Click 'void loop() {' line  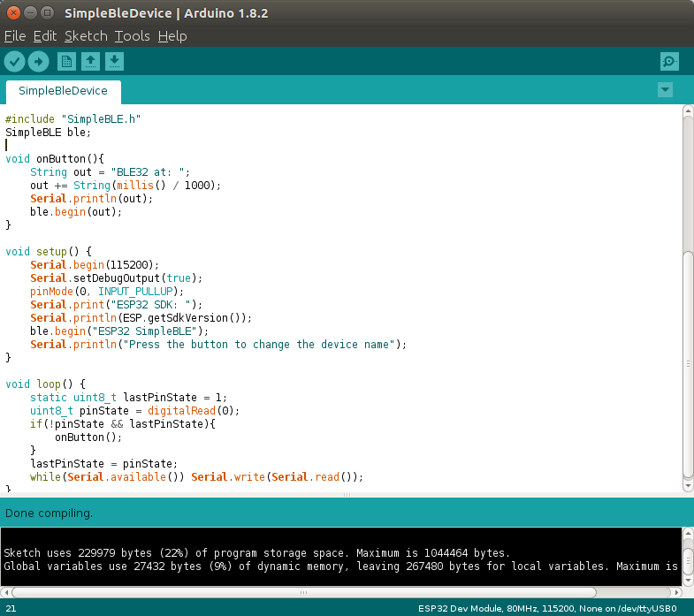coord(46,384)
